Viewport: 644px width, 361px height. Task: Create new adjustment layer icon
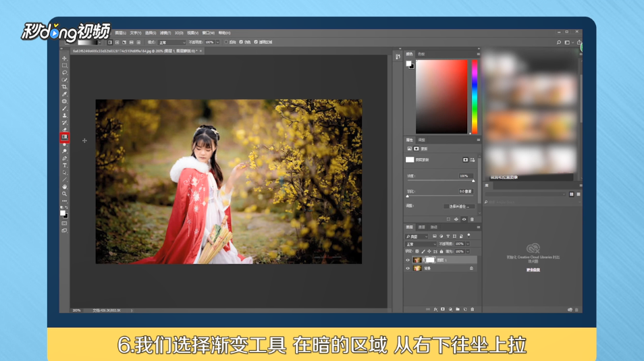pyautogui.click(x=450, y=309)
